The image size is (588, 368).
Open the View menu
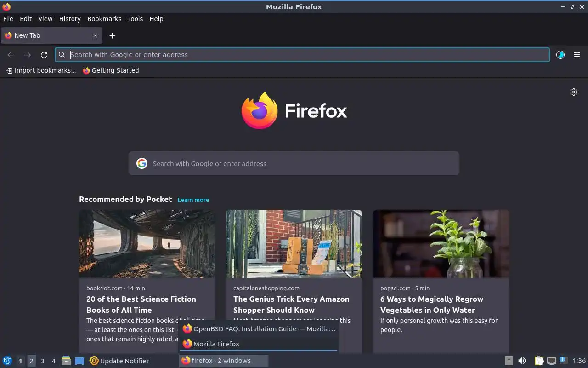tap(45, 19)
